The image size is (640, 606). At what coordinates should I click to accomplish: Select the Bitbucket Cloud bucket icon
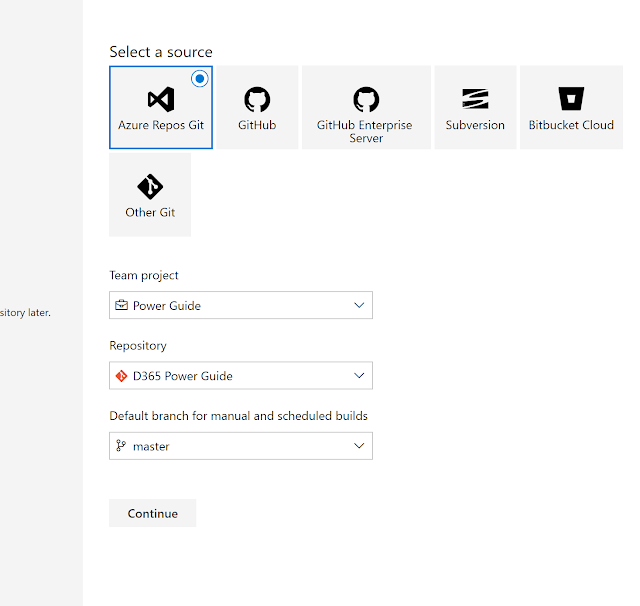pyautogui.click(x=571, y=98)
